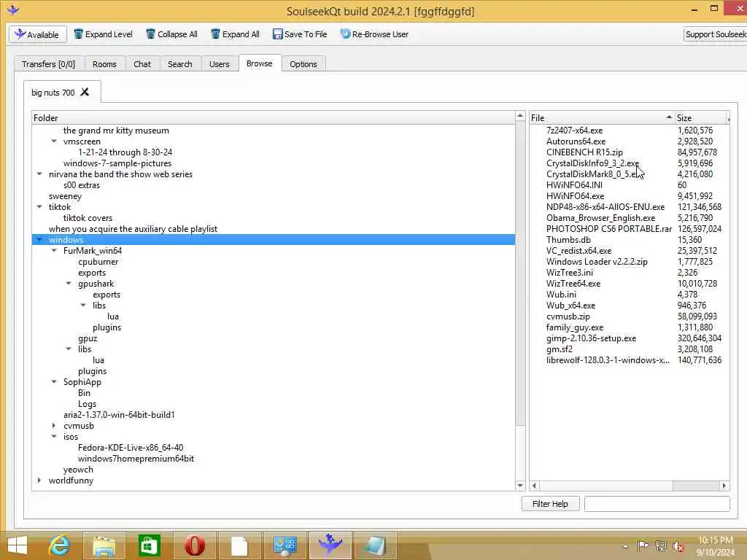The height and width of the screenshot is (560, 747).
Task: Select windows7homepremium64bit folder
Action: [136, 459]
